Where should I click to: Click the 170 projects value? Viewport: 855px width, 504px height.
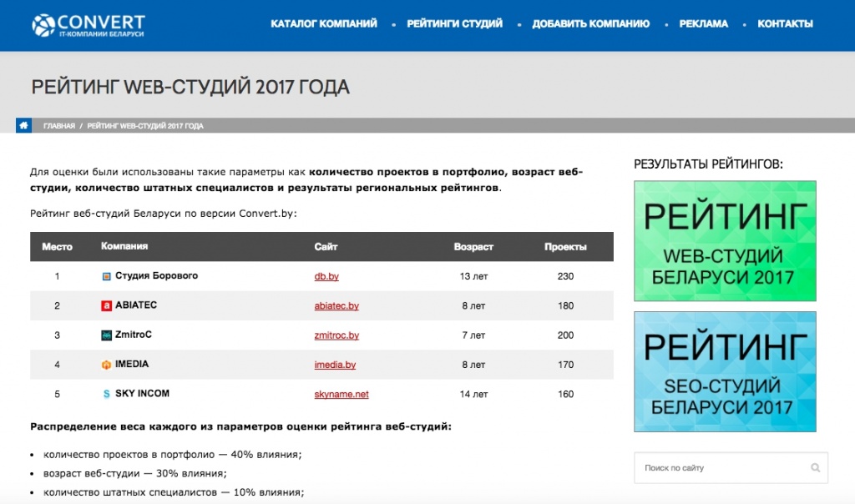565,365
